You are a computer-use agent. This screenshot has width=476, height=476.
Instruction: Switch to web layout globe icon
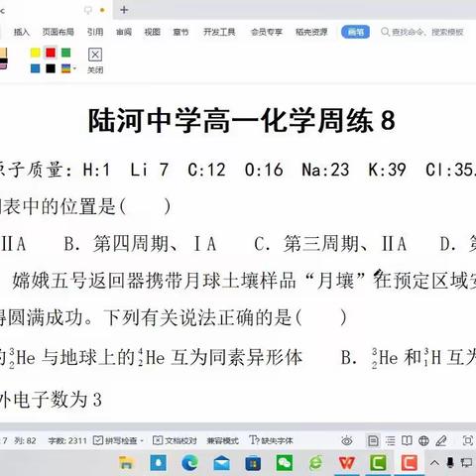[423, 440]
